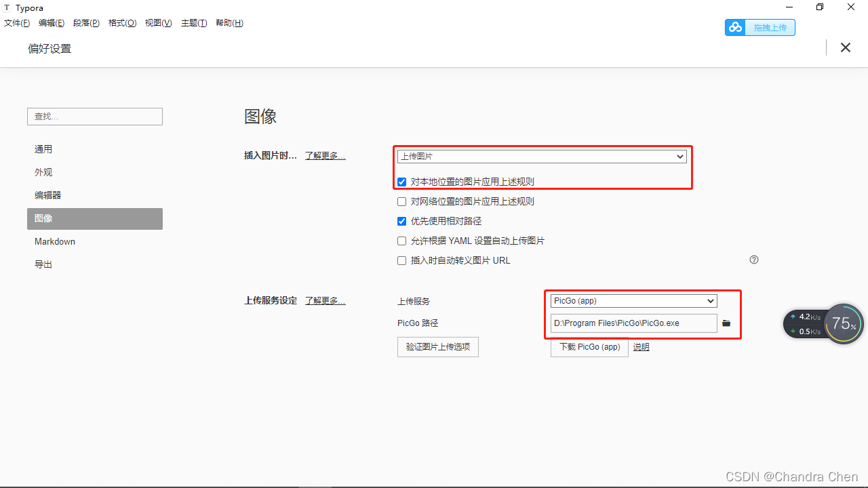Click the cloud upload icon at top
Image resolution: width=868 pixels, height=488 pixels.
[735, 27]
